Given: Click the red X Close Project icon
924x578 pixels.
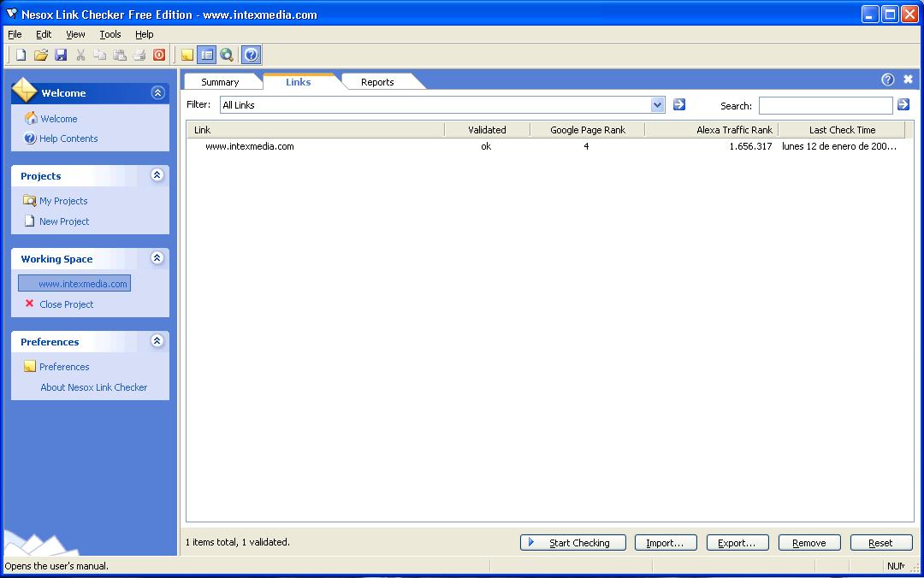Looking at the screenshot, I should click(x=29, y=304).
